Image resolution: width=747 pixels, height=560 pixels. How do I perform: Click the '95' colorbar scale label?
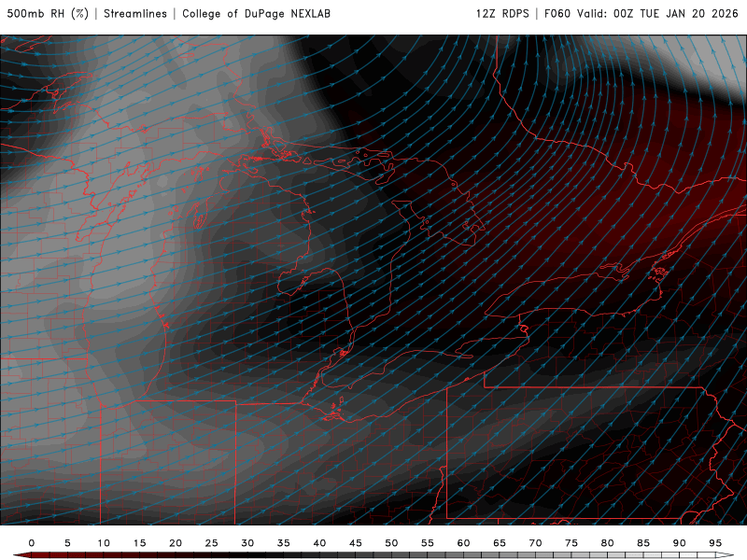715,543
